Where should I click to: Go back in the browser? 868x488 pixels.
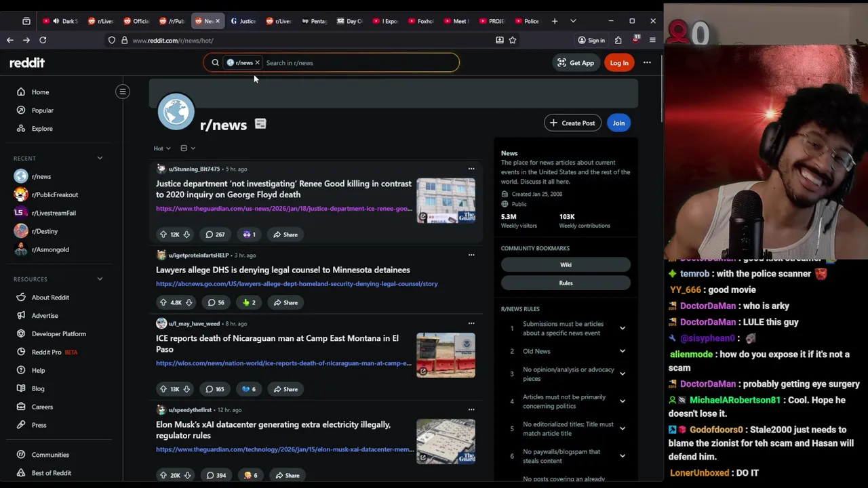[x=10, y=41]
